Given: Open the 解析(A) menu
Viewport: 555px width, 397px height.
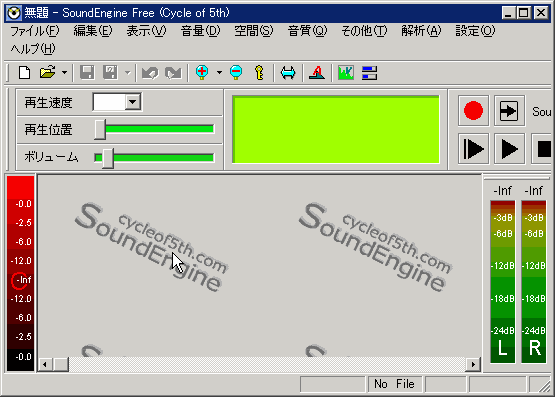Looking at the screenshot, I should point(421,31).
